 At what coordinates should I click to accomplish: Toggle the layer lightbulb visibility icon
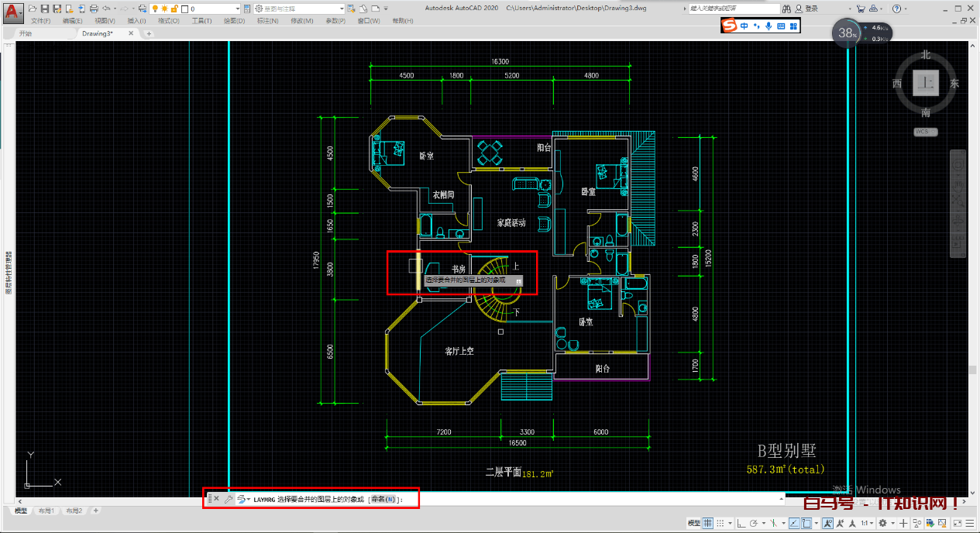click(x=155, y=9)
